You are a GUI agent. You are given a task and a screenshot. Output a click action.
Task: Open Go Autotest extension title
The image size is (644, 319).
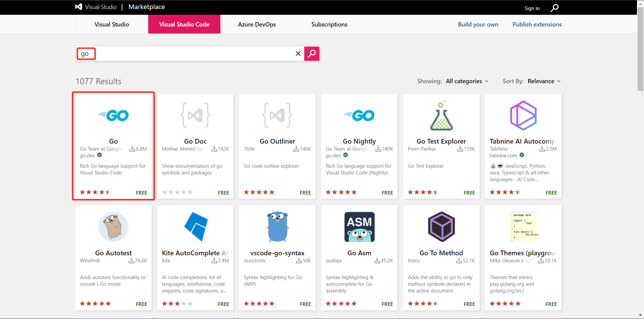pos(113,253)
